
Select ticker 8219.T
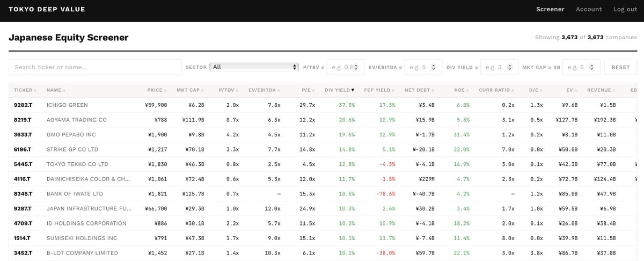pyautogui.click(x=23, y=120)
